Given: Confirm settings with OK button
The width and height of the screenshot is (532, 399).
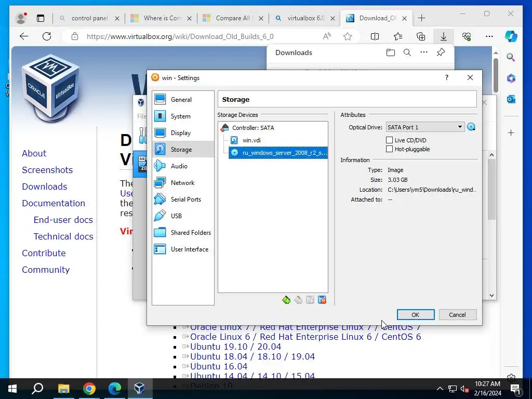Looking at the screenshot, I should pyautogui.click(x=415, y=314).
